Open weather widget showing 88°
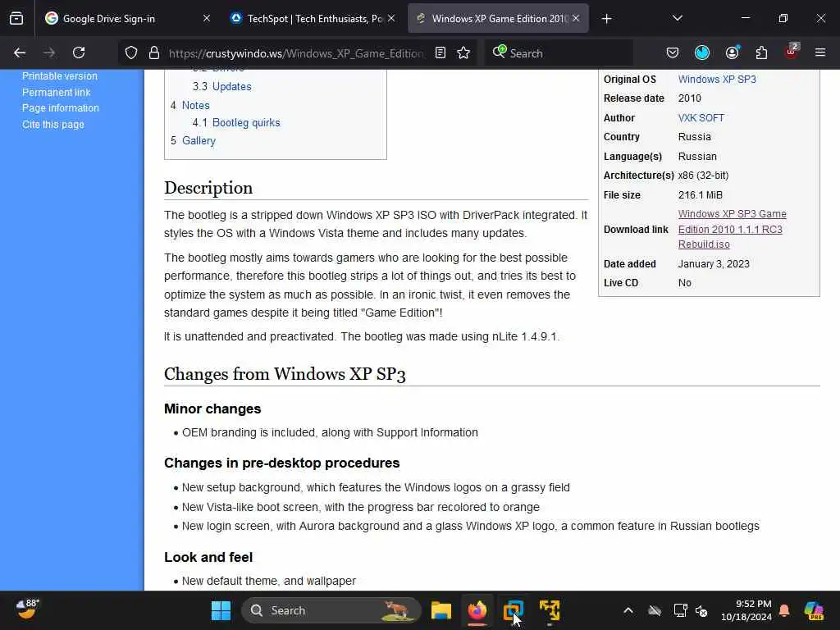This screenshot has height=630, width=840. coord(27,609)
